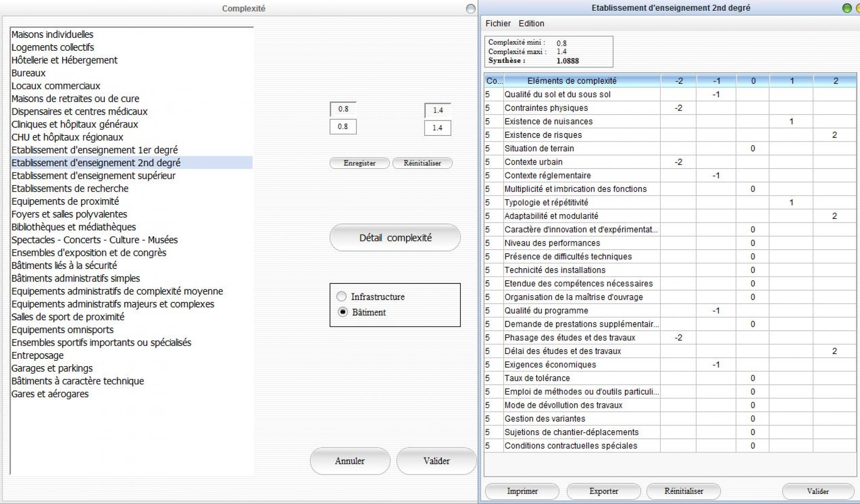Click -2 value in Phasage des études row
The image size is (860, 504).
(678, 337)
